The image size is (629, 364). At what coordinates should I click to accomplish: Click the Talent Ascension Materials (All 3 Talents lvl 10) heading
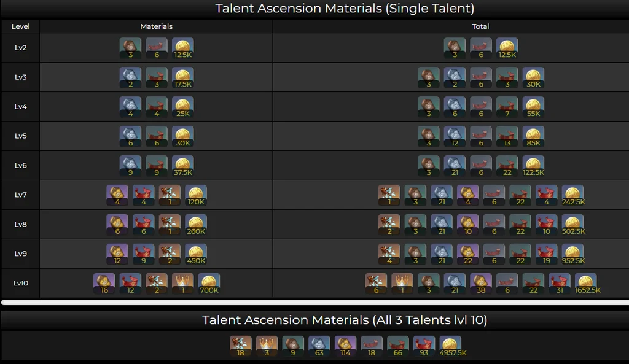coord(345,320)
